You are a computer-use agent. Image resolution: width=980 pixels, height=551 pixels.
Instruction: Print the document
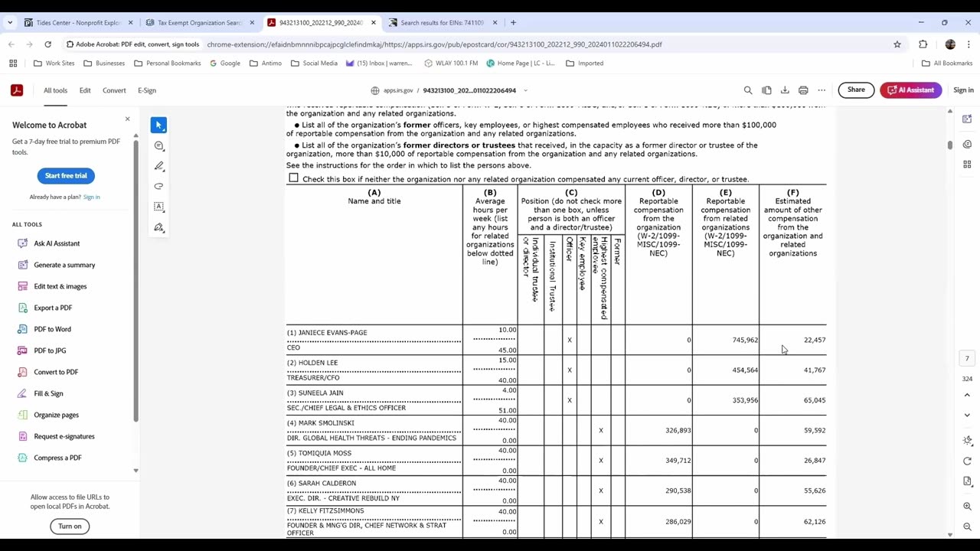pyautogui.click(x=803, y=90)
